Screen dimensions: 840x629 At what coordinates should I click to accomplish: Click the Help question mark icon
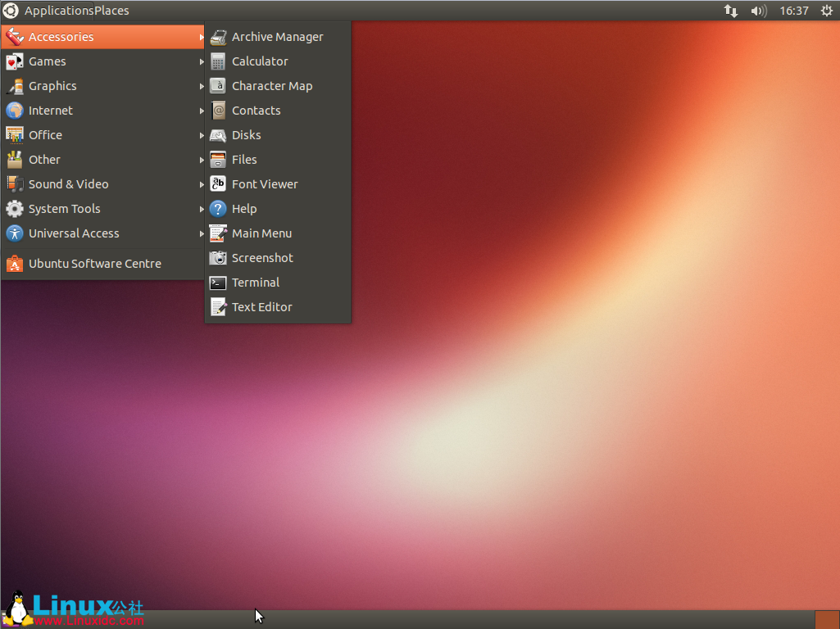coord(218,209)
